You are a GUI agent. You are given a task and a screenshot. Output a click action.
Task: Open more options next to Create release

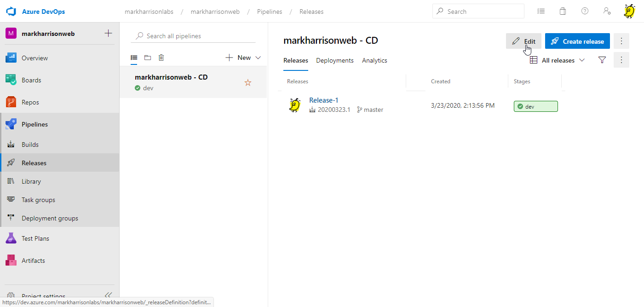(621, 41)
